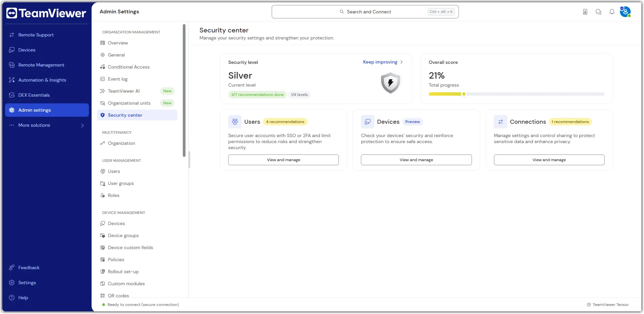This screenshot has height=314, width=644.
Task: Open Organization under Multitenancy
Action: coord(137,143)
